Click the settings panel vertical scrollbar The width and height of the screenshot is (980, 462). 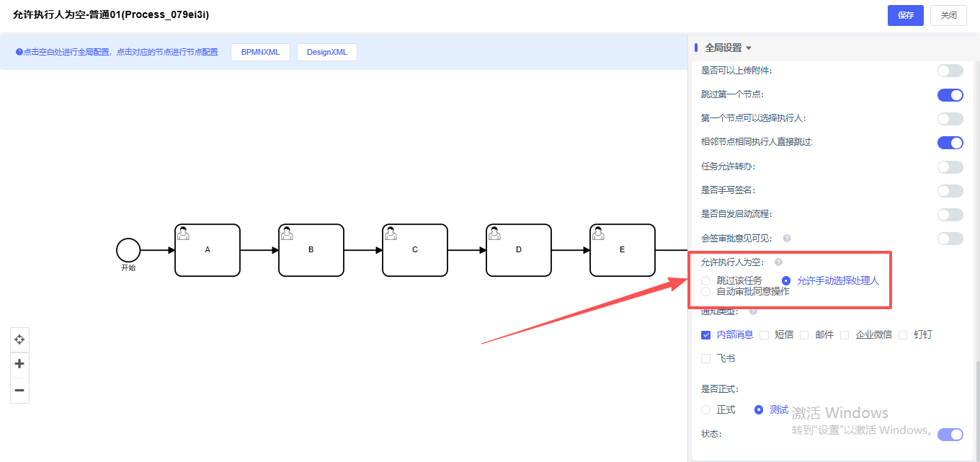pyautogui.click(x=977, y=404)
